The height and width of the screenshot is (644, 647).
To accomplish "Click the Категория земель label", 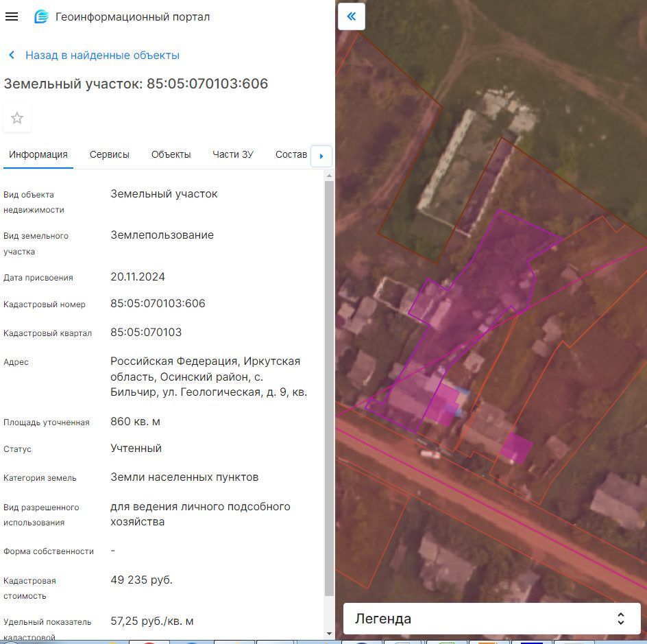I will 40,478.
